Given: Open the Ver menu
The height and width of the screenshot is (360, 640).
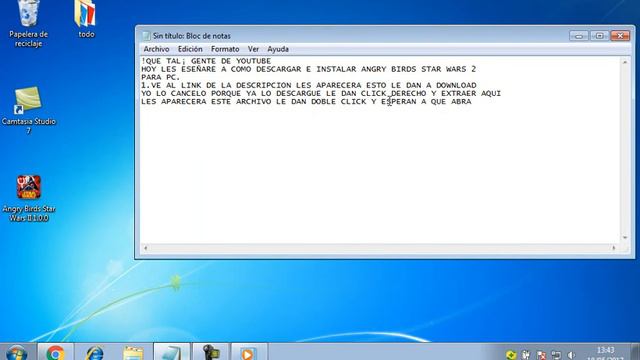Looking at the screenshot, I should pos(253,49).
